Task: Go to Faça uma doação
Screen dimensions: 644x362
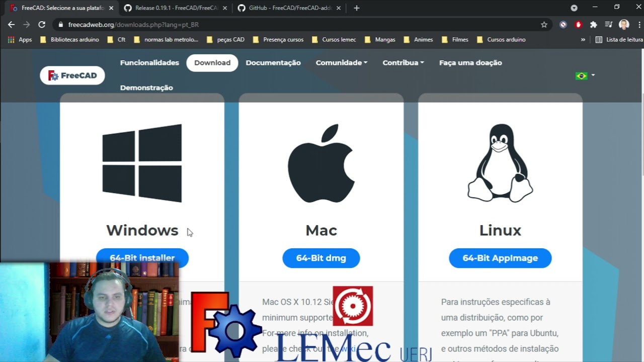Action: 470,63
